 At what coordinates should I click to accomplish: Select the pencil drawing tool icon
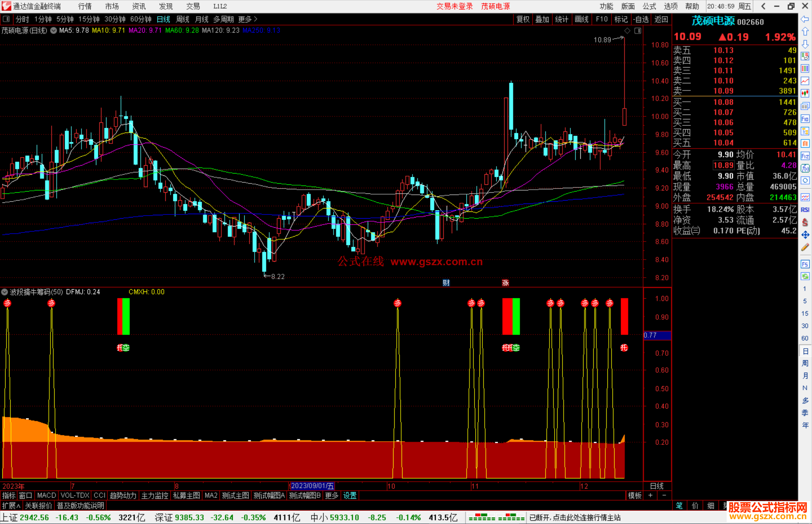pyautogui.click(x=805, y=247)
